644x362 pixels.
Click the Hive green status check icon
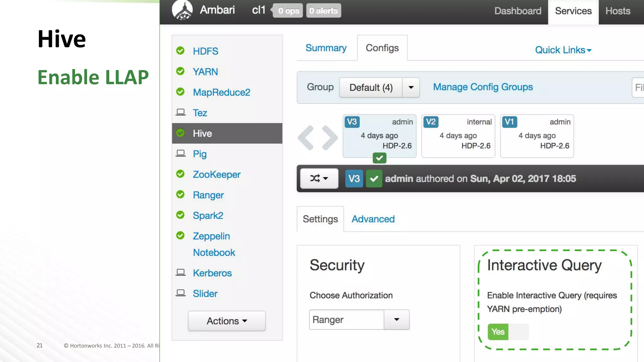(x=180, y=133)
